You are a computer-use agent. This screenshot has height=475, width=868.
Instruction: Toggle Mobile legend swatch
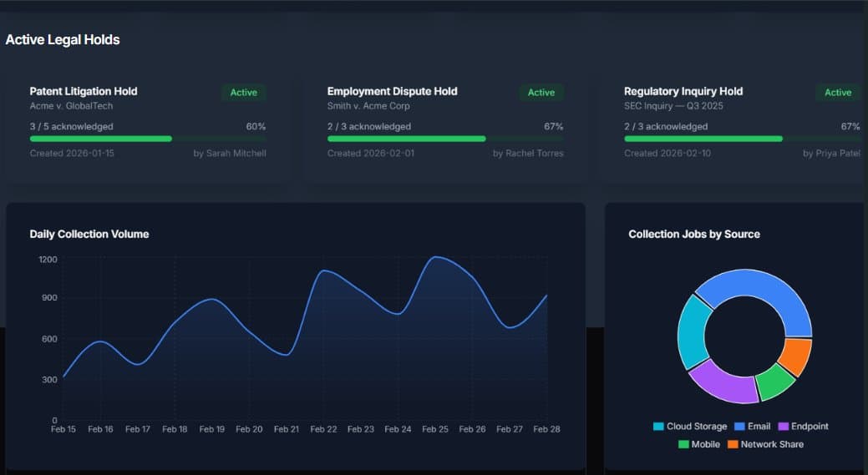683,444
